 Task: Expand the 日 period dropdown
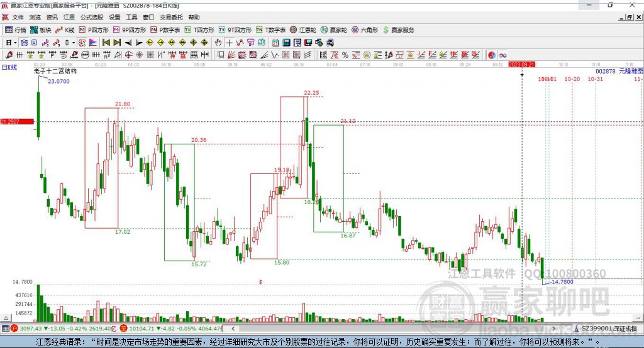15,43
